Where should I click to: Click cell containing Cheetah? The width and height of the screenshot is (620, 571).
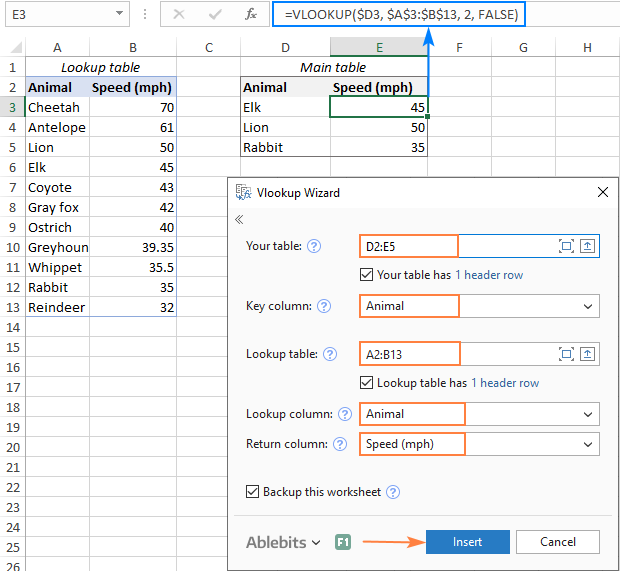(x=58, y=107)
